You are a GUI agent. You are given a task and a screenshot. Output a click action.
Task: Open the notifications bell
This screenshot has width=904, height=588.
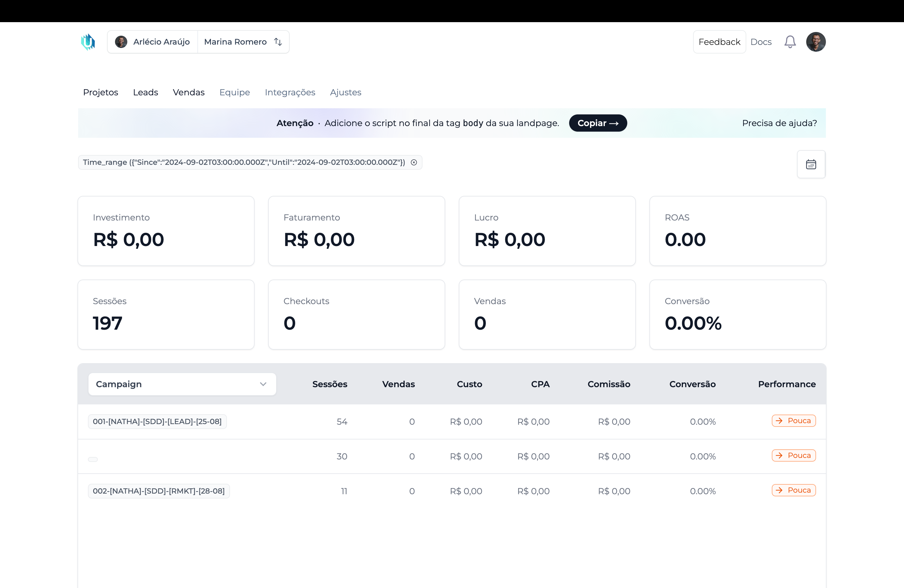pos(790,42)
